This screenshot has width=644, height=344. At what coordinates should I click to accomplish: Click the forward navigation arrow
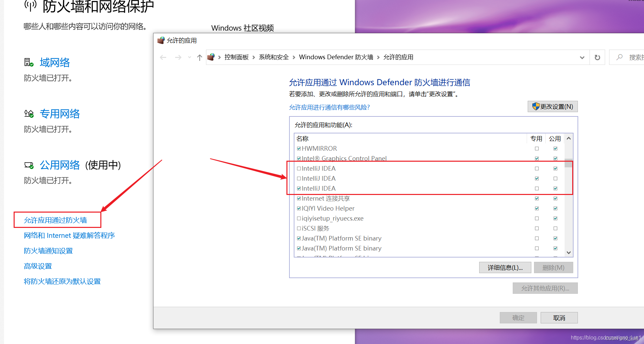pos(178,57)
